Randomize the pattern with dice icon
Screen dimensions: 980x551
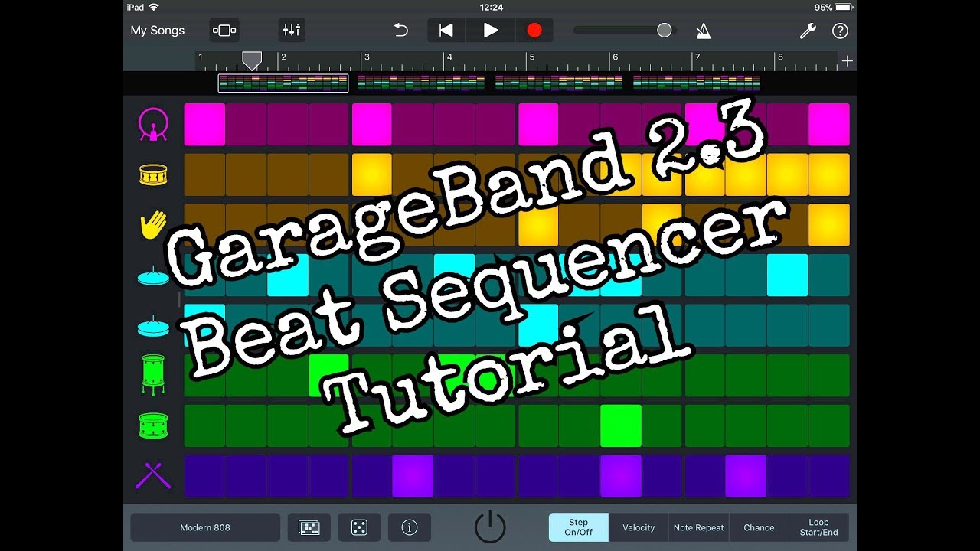pos(359,527)
